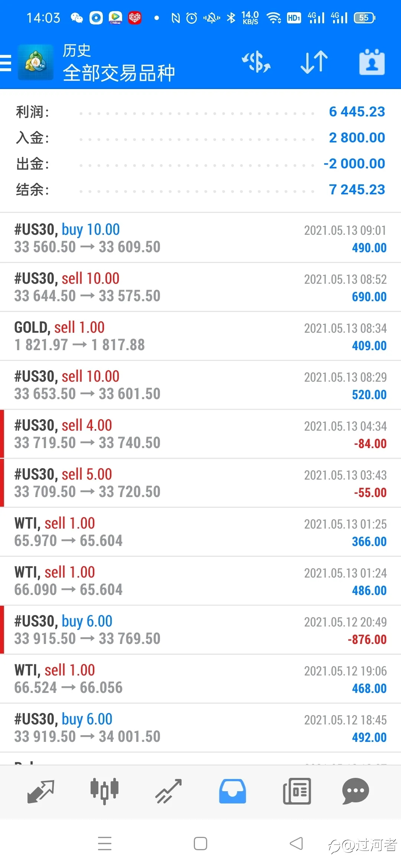Switch to the Chart candlestick tab
This screenshot has height=868, width=401.
(x=104, y=791)
